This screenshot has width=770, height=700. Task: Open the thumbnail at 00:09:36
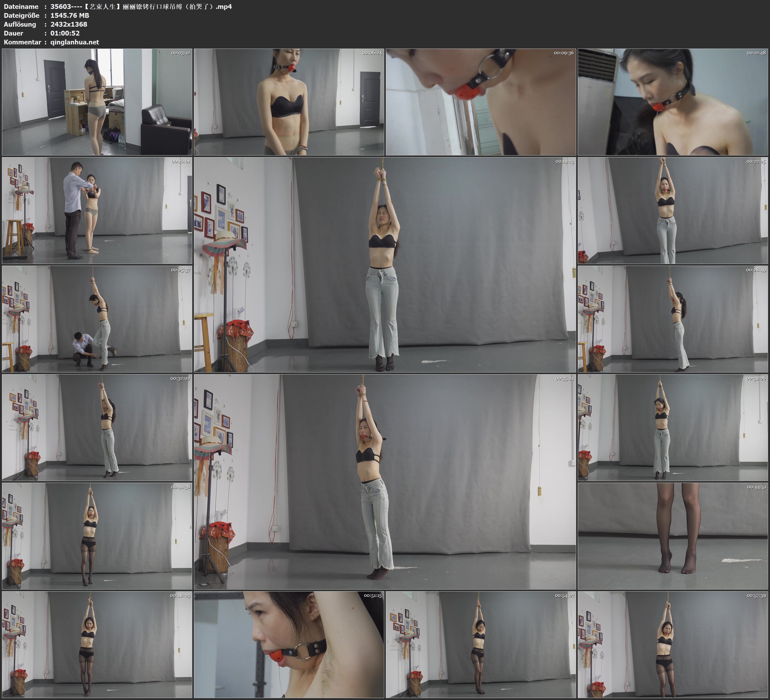(x=480, y=102)
